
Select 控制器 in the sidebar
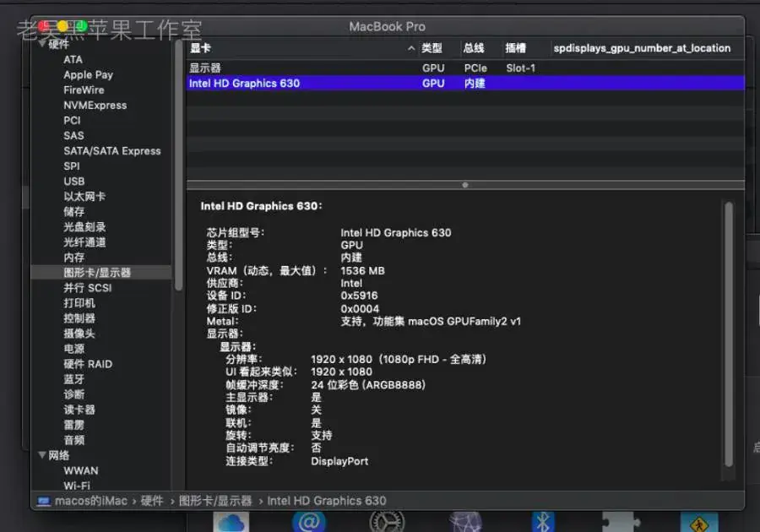79,318
